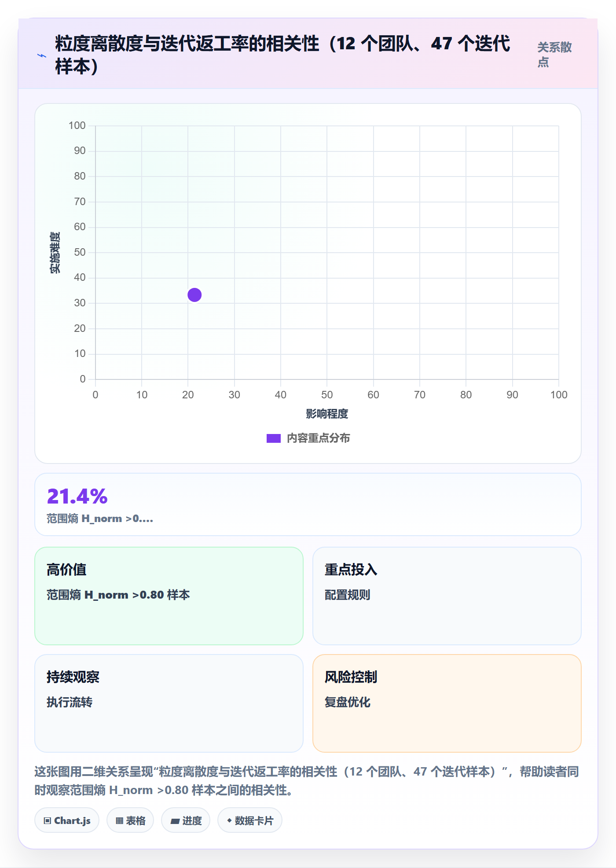Image resolution: width=616 pixels, height=868 pixels.
Task: Click the Chart.js tag chip
Action: coord(67,820)
